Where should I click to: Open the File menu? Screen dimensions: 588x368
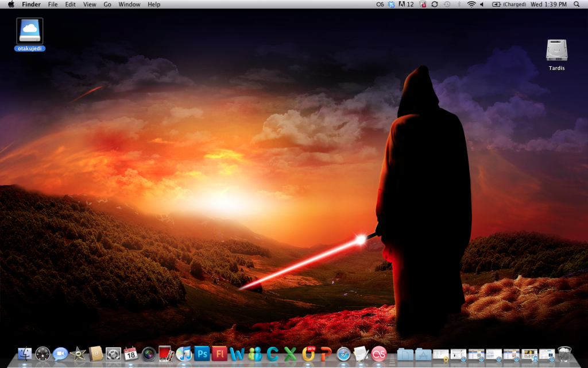pos(53,4)
